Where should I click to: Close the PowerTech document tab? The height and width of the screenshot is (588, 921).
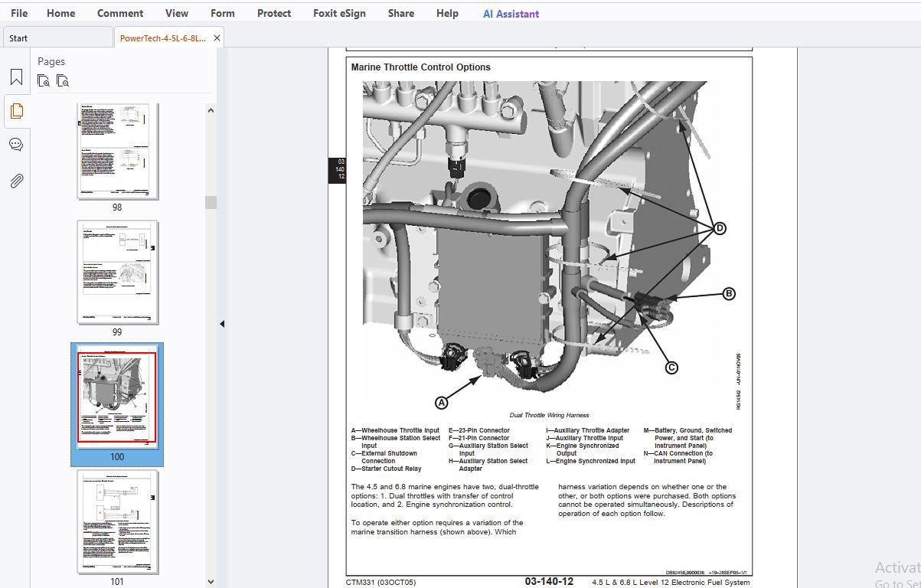coord(217,37)
